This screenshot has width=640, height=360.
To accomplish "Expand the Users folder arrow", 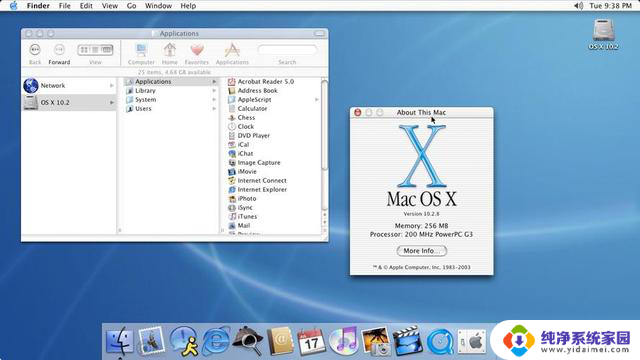I will 214,109.
